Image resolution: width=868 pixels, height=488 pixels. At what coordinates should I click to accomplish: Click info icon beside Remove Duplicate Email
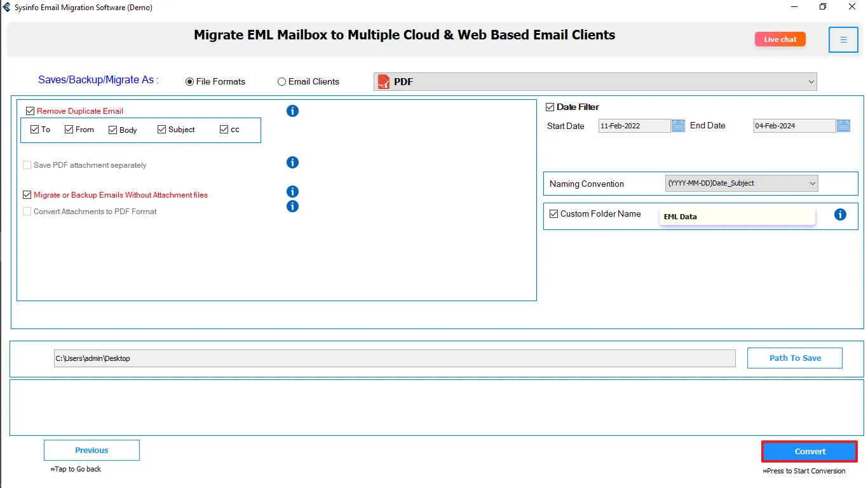coord(292,111)
